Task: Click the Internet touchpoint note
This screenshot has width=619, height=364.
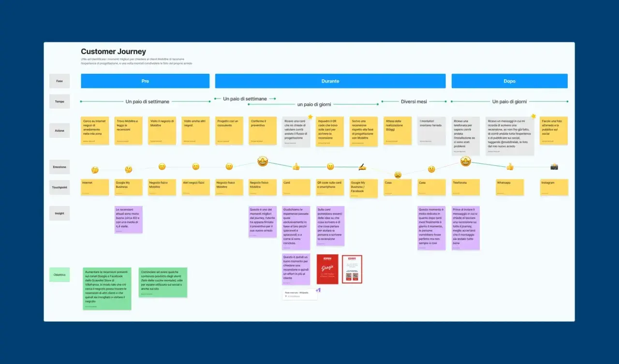Action: (95, 187)
